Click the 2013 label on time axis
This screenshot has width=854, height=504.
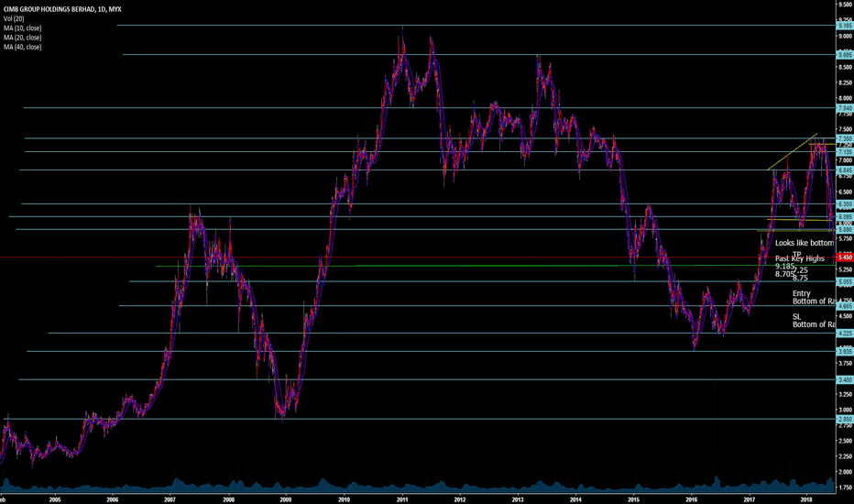[x=518, y=499]
